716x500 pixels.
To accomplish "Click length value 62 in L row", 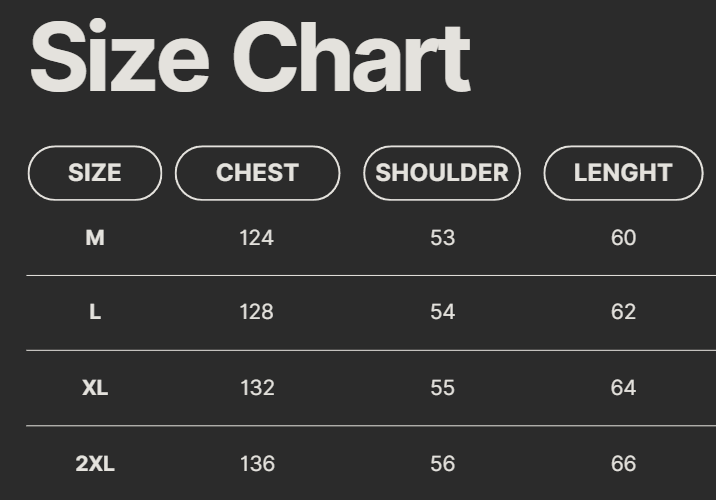I will (623, 312).
